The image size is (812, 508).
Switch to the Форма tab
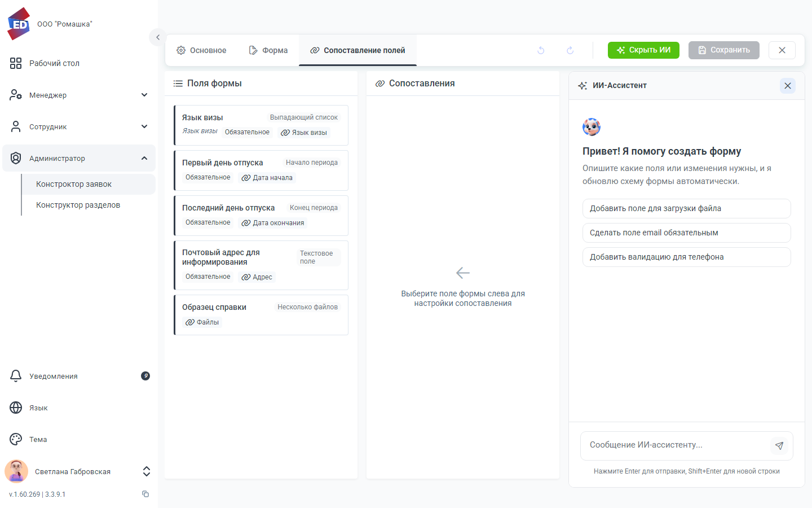[268, 50]
